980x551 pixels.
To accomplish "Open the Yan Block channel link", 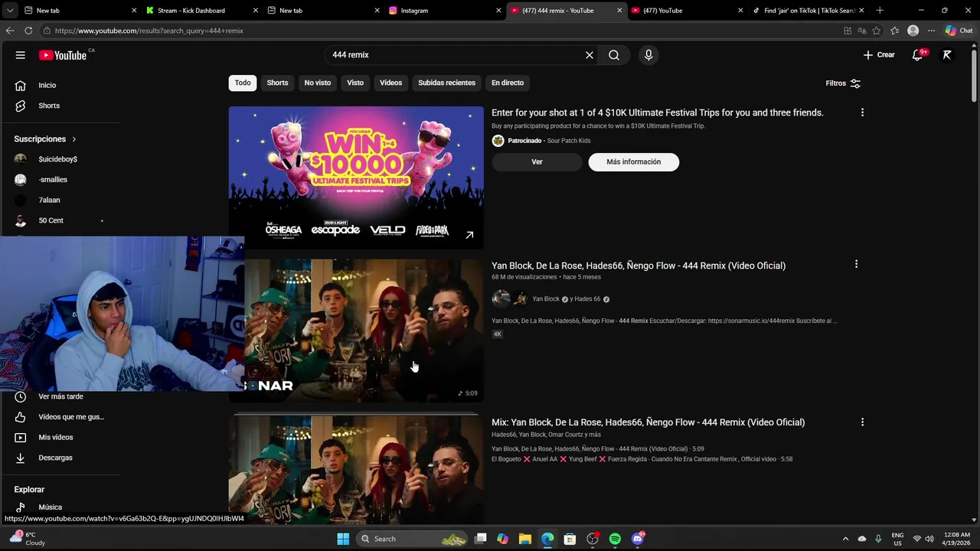I will point(546,299).
